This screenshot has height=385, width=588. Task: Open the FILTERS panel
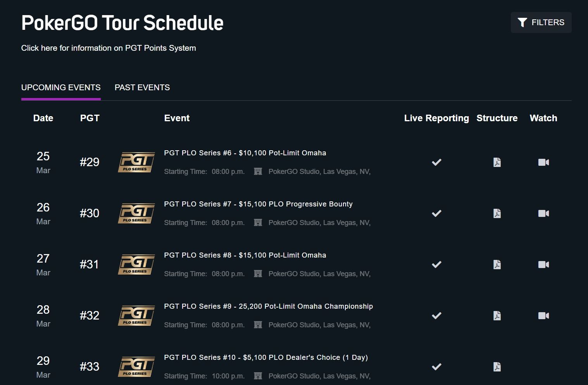541,22
